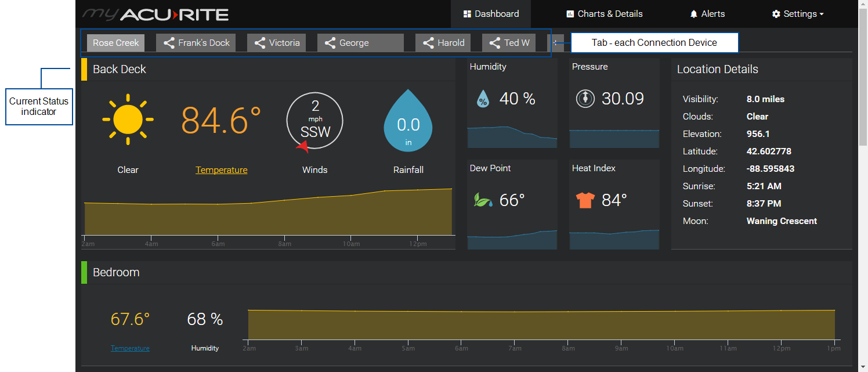Click the yellow Back Deck status indicator
Image resolution: width=868 pixels, height=372 pixels.
pos(84,69)
